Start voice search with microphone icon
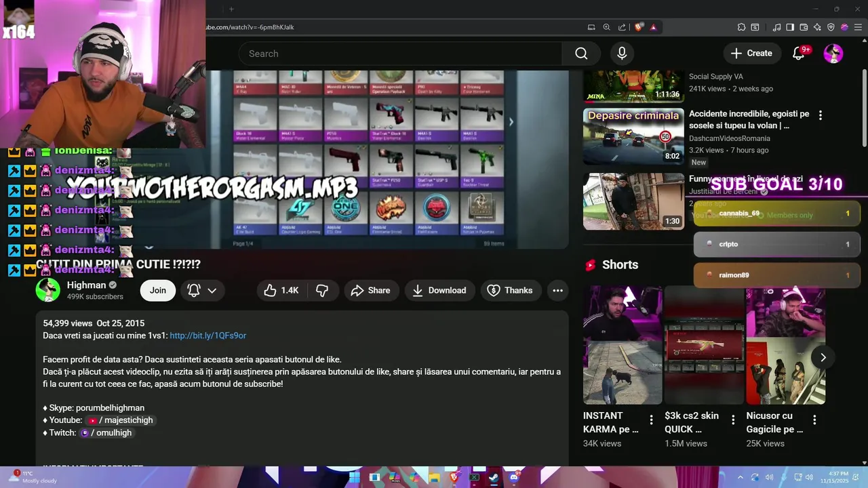 click(622, 54)
